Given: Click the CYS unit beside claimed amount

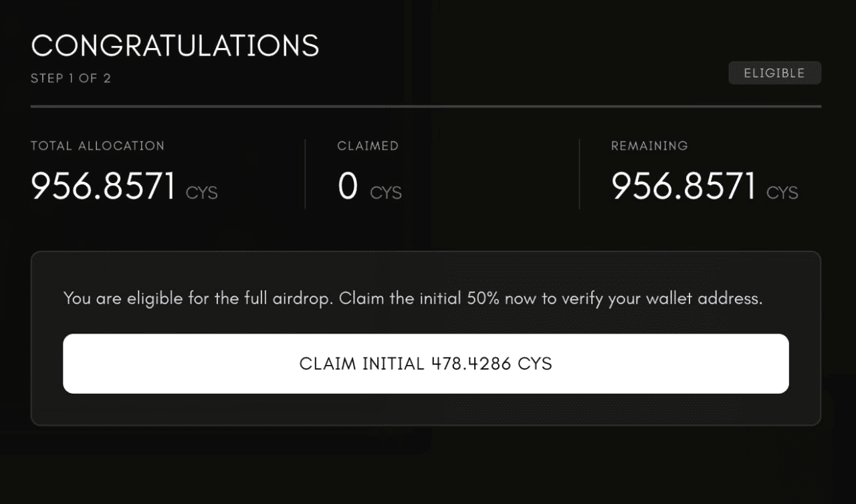Looking at the screenshot, I should pos(386,193).
